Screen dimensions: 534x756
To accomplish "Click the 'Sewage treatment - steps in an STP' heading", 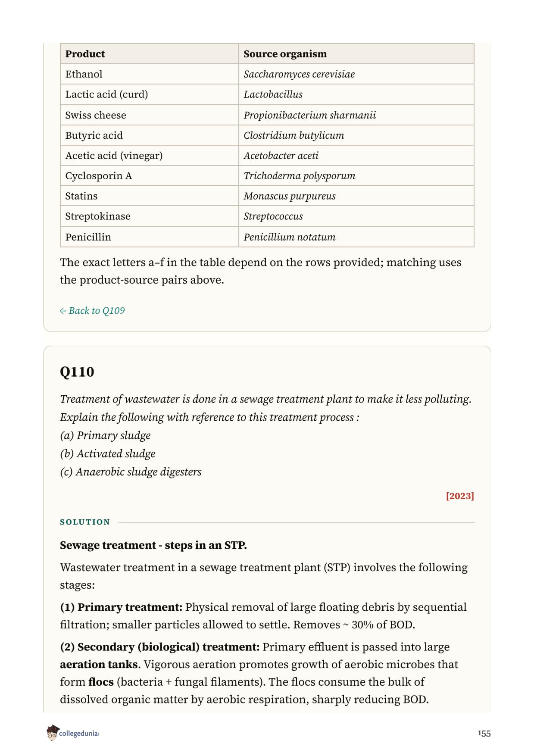I will tap(153, 545).
